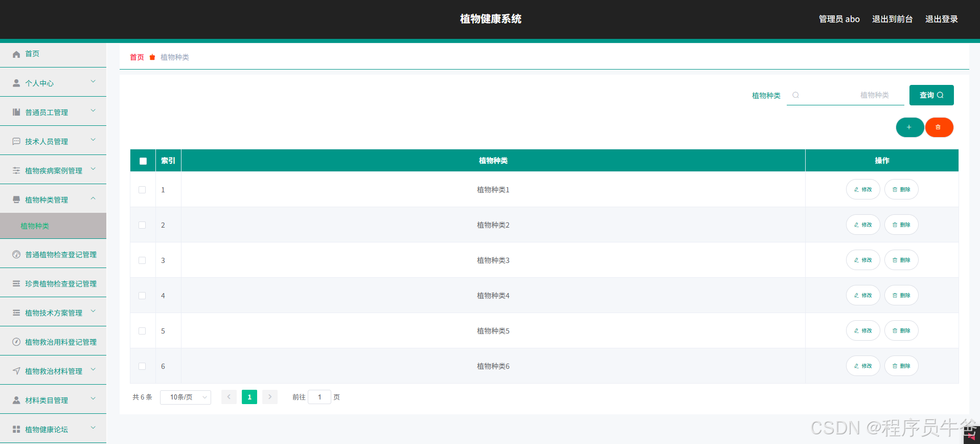
Task: Expand the 植物疾病案例管理 menu chevron
Action: pos(93,169)
